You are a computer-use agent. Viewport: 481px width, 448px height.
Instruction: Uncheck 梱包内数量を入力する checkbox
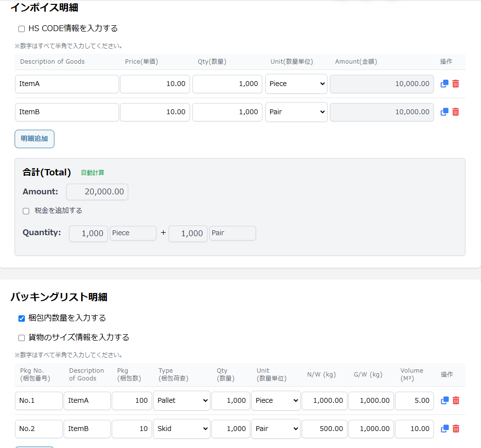(21, 319)
